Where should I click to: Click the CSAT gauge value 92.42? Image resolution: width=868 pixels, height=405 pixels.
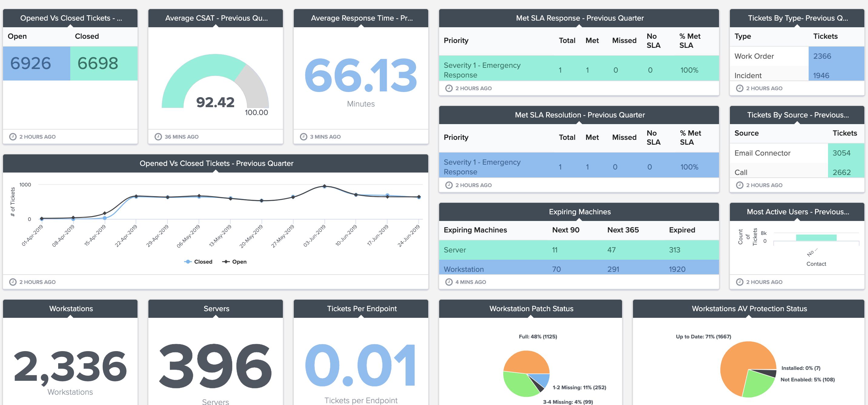[x=215, y=102]
